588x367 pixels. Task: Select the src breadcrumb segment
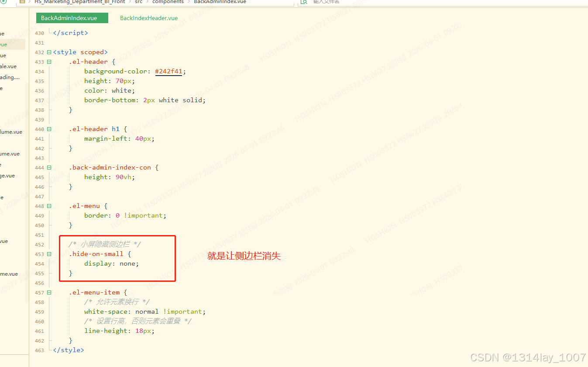[x=138, y=2]
